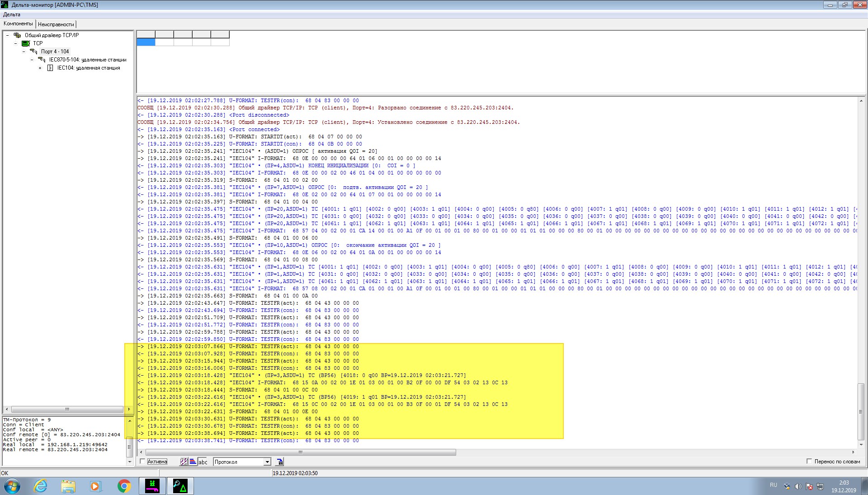Switch to the Delta-monitor taskbar button
Viewport: 868px width, 495px height.
[180, 486]
